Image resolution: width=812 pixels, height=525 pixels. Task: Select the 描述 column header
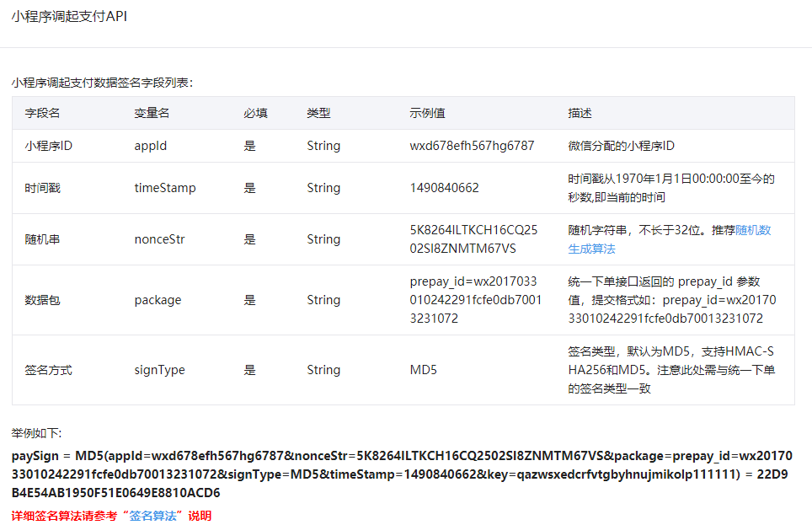pyautogui.click(x=580, y=113)
